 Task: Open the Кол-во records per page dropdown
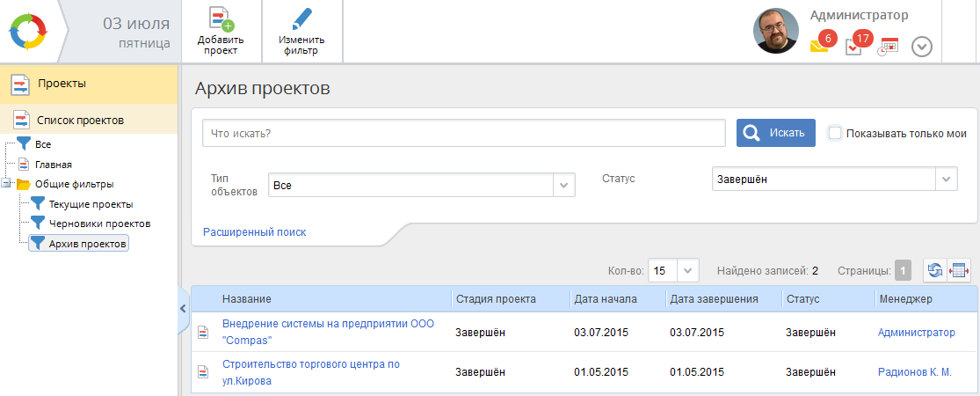[688, 270]
